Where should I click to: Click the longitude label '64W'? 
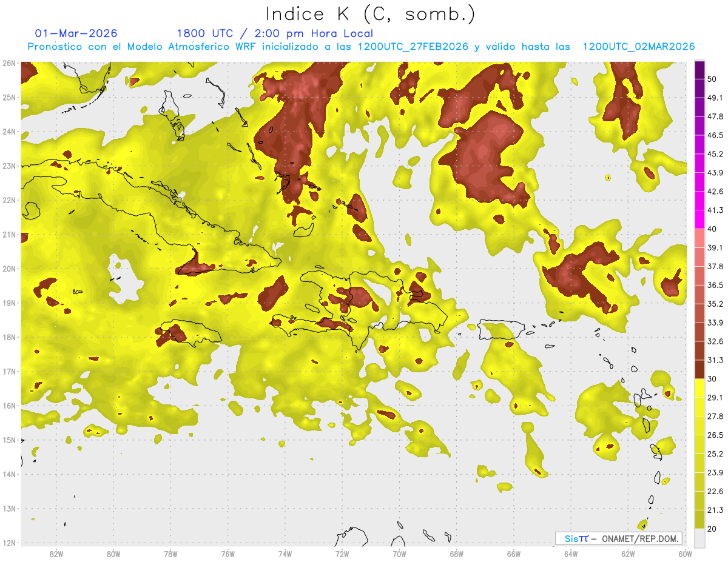click(571, 554)
